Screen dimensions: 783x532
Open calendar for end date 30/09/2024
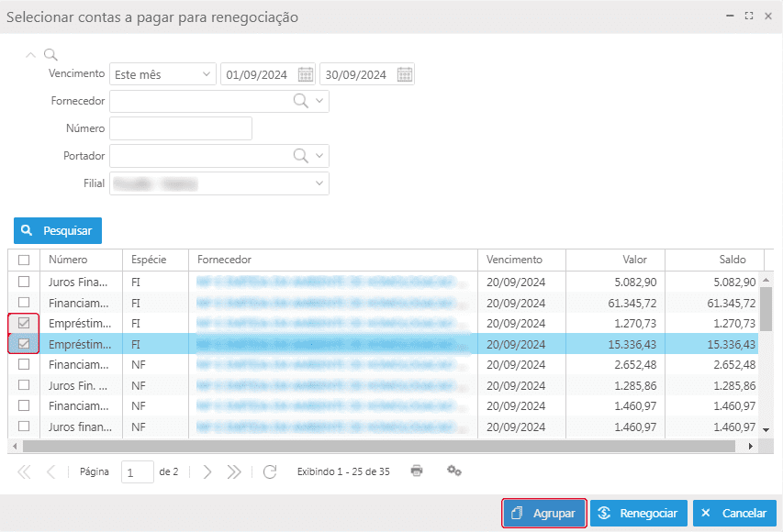(x=405, y=74)
